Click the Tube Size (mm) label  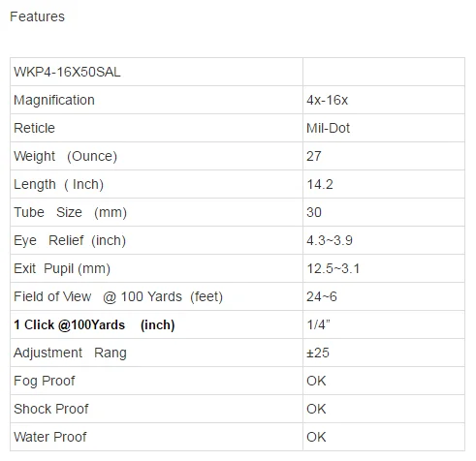click(70, 212)
